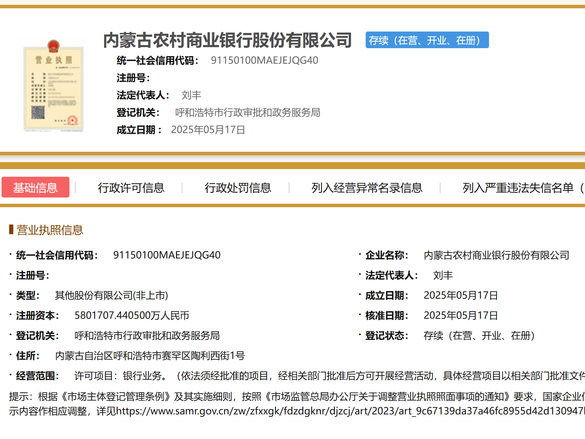This screenshot has height=439, width=585.
Task: Click business scope text 许可项目：银行业务
Action: [x=120, y=376]
